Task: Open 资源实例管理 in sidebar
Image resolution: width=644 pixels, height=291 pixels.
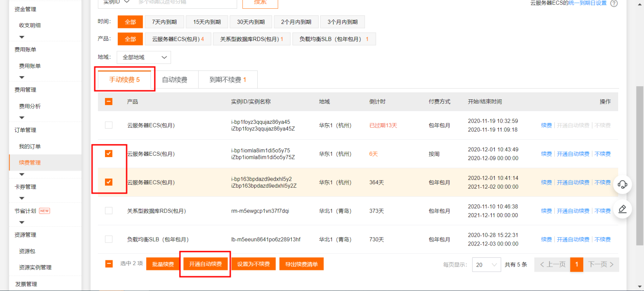Action: 35,267
